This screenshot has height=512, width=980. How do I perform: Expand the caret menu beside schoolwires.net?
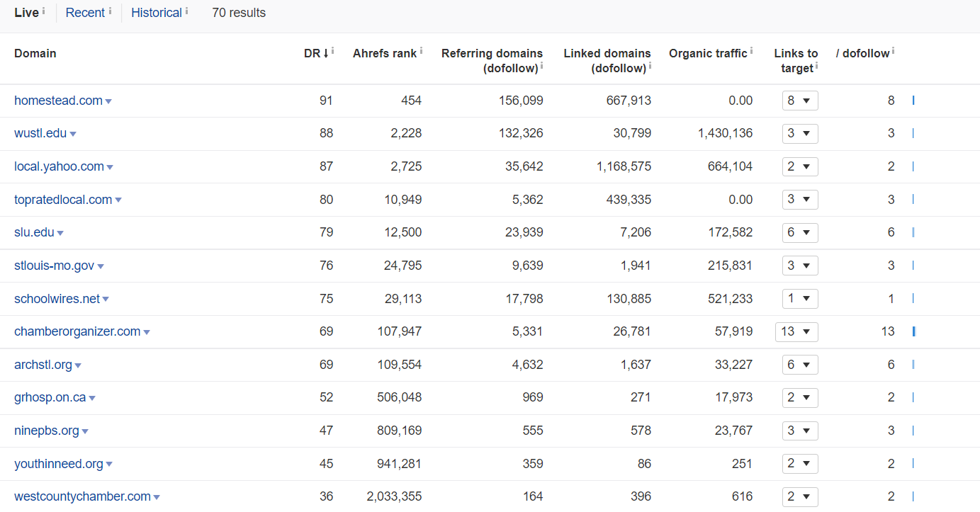tap(106, 300)
